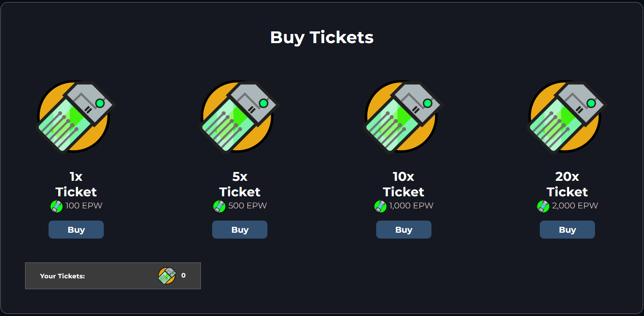This screenshot has width=644, height=316.
Task: Buy the 5x Ticket package
Action: point(240,230)
